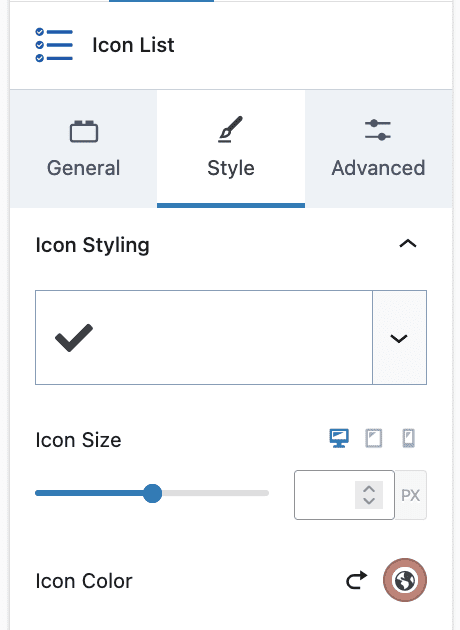The width and height of the screenshot is (460, 630).
Task: Click the Advanced tab sliders icon
Action: 378,130
